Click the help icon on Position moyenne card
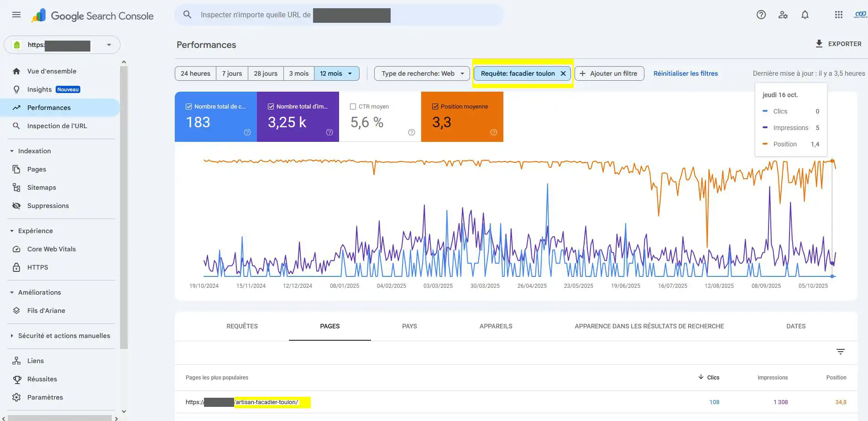The image size is (868, 421). [x=493, y=132]
